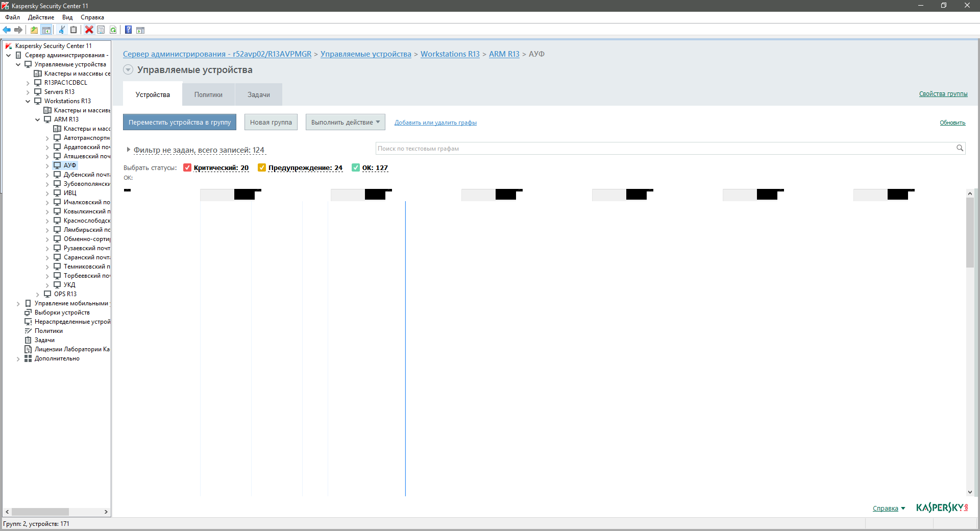The width and height of the screenshot is (980, 531).
Task: Click the device list scroll-down arrow
Action: coord(970,492)
